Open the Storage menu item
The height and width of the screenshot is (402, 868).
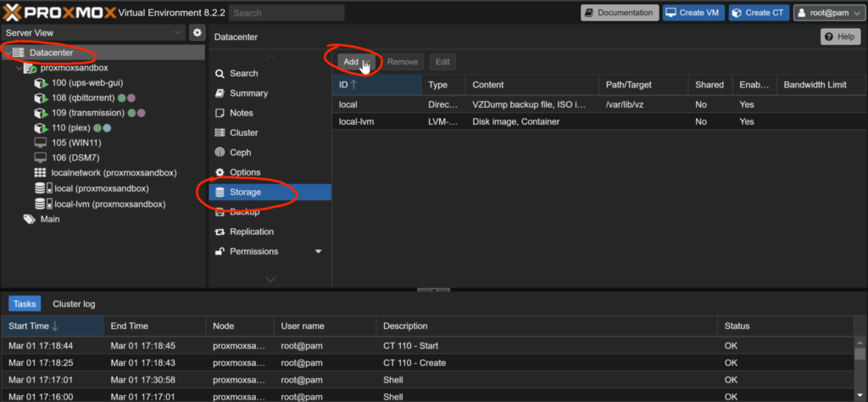click(x=270, y=193)
